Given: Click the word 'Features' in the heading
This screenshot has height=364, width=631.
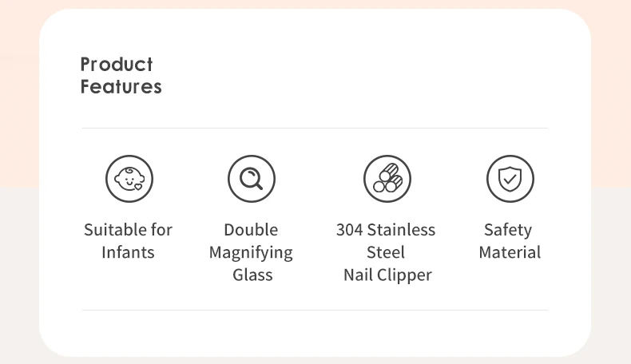Looking at the screenshot, I should click(121, 87).
